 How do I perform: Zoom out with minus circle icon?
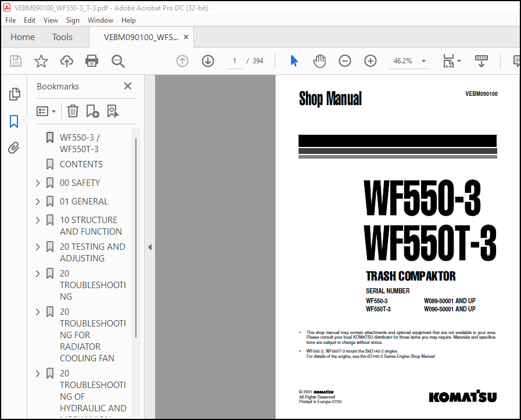point(345,61)
